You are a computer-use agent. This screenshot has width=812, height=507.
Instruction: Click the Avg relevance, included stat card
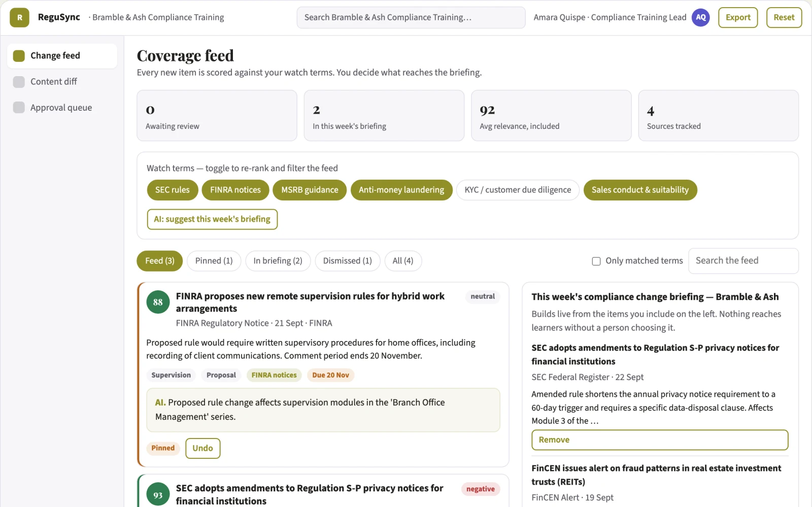(x=551, y=116)
